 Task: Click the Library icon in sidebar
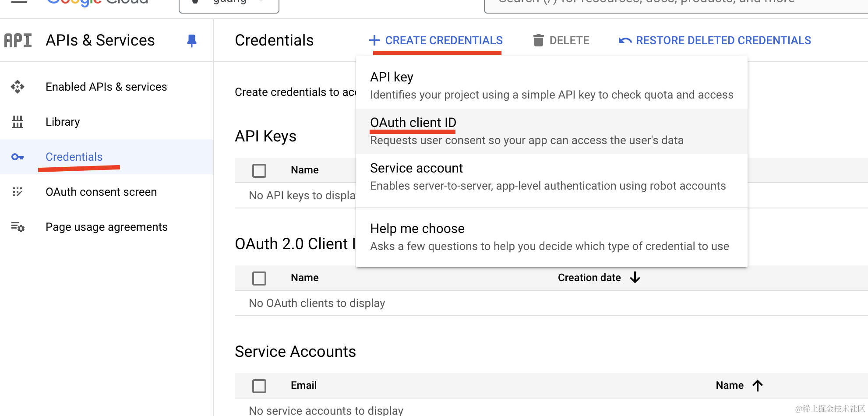(x=18, y=122)
